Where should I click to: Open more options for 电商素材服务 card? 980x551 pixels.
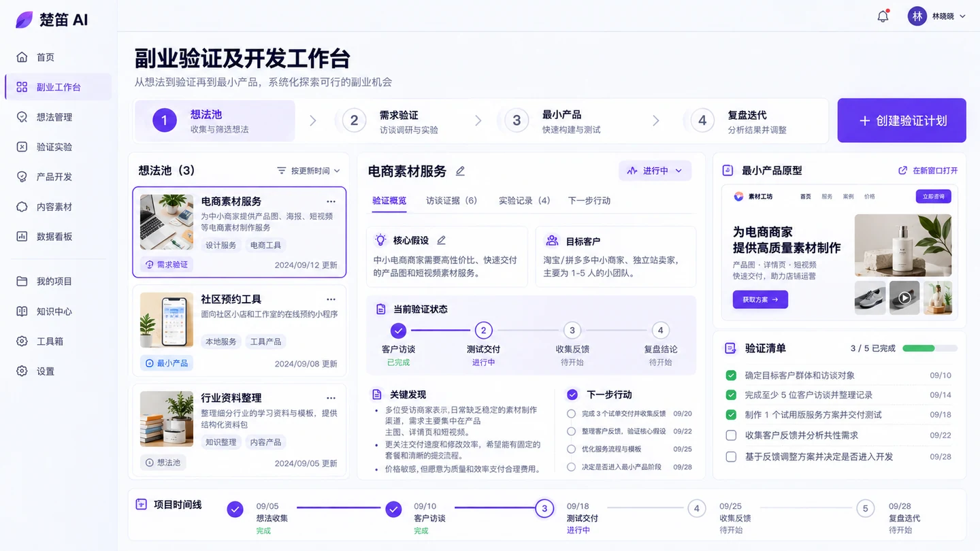click(x=331, y=201)
